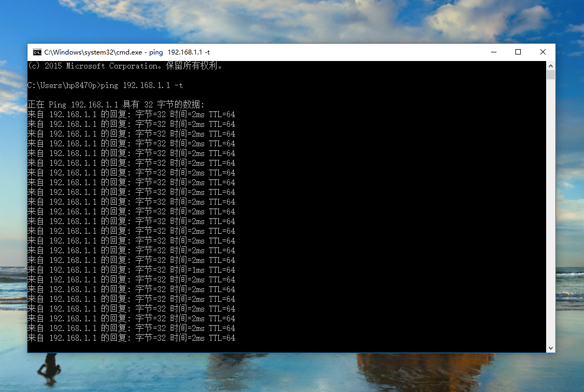Click the Microsoft Corporation copyright line

(x=125, y=66)
